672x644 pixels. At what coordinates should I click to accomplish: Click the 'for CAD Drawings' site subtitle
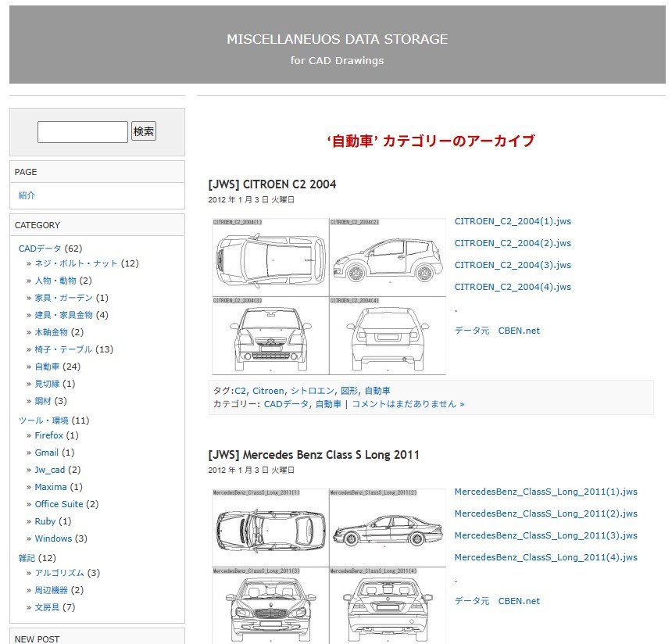point(338,60)
